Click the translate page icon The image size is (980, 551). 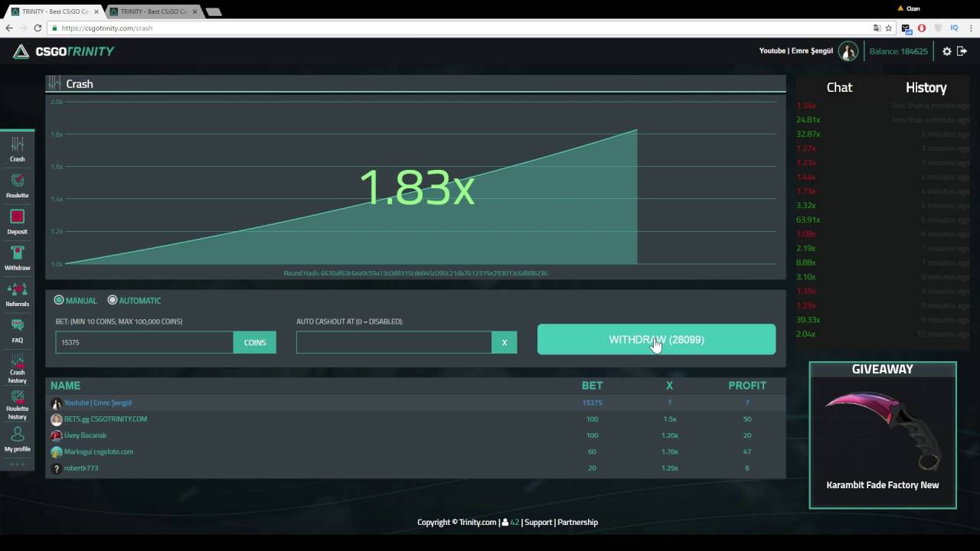[877, 28]
